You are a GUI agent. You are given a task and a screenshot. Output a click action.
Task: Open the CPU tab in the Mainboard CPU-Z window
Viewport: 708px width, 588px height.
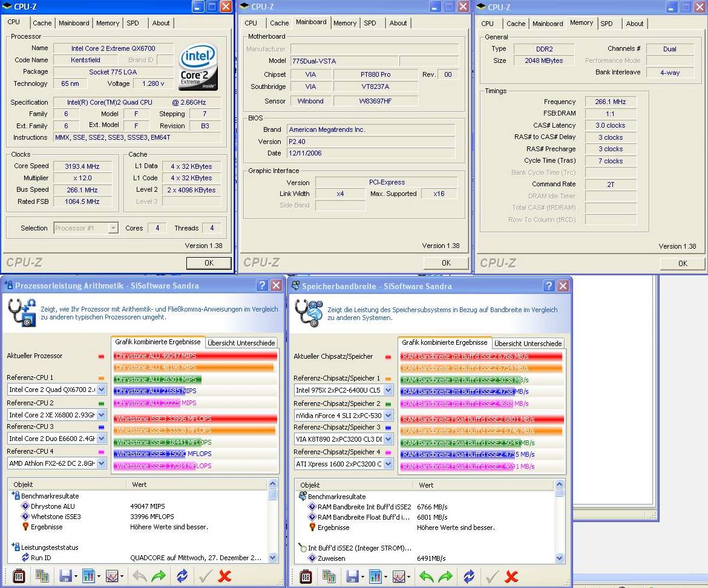(x=251, y=23)
